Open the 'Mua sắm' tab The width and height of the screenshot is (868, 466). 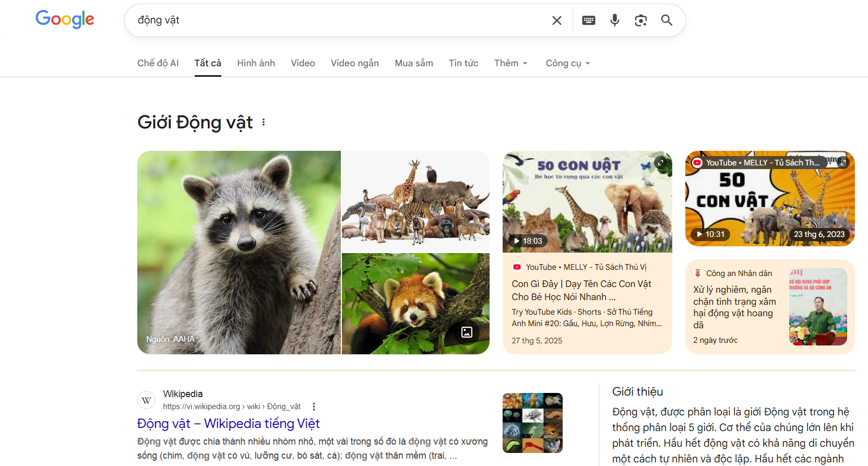coord(414,63)
